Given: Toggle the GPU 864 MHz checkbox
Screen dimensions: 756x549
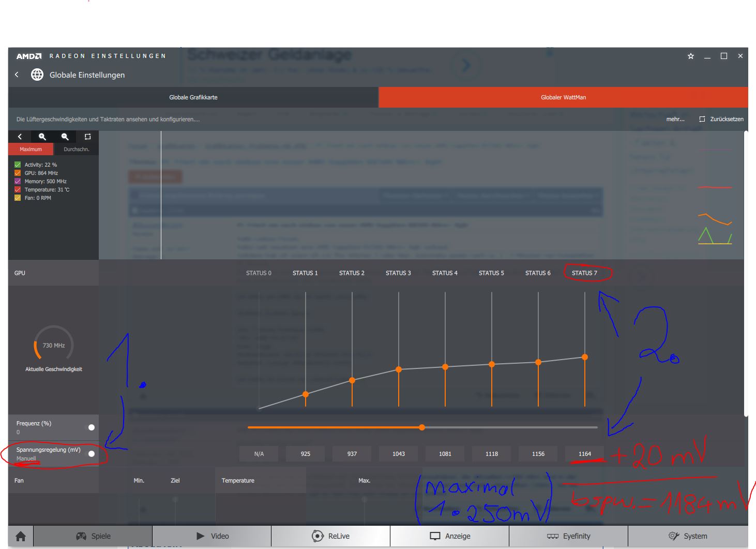Looking at the screenshot, I should tap(18, 173).
